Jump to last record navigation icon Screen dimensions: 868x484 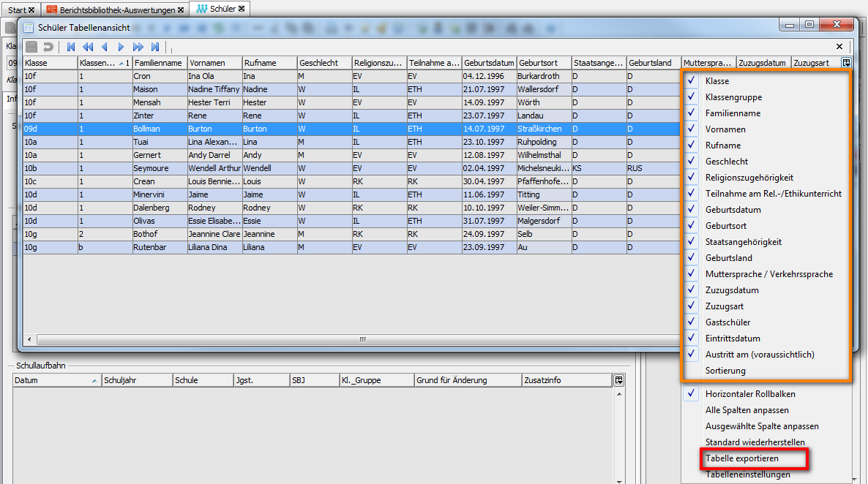click(155, 47)
